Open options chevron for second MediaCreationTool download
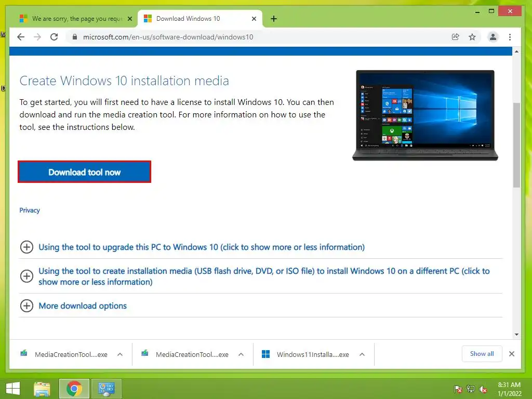Viewport: 532px width, 399px height. coord(241,354)
